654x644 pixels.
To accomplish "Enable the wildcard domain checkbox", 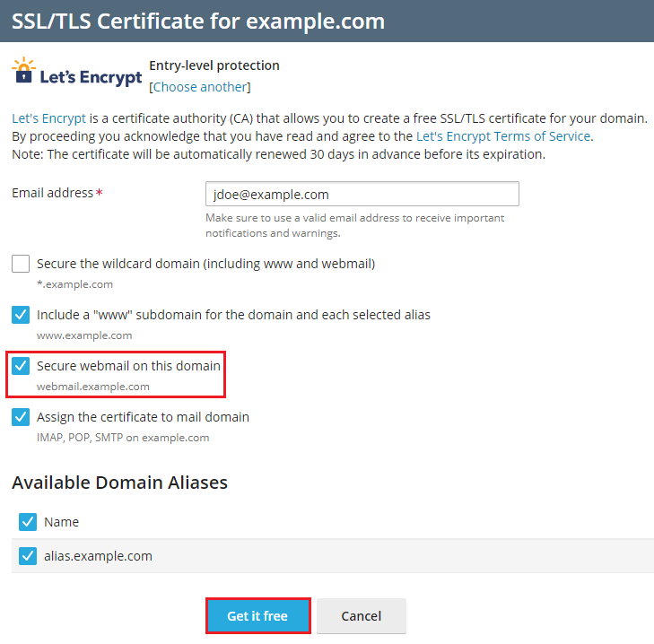I will (21, 264).
